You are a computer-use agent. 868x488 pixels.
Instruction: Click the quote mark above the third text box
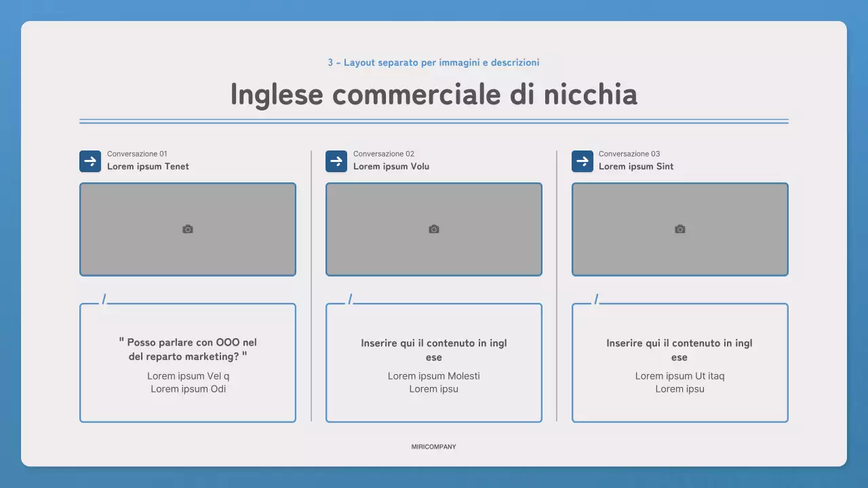tap(597, 297)
